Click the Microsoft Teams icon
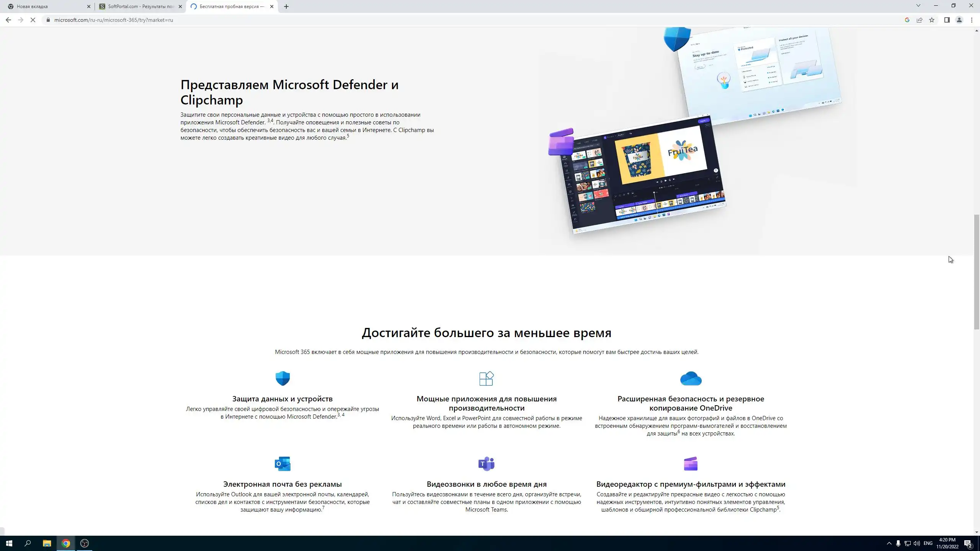 pyautogui.click(x=486, y=464)
